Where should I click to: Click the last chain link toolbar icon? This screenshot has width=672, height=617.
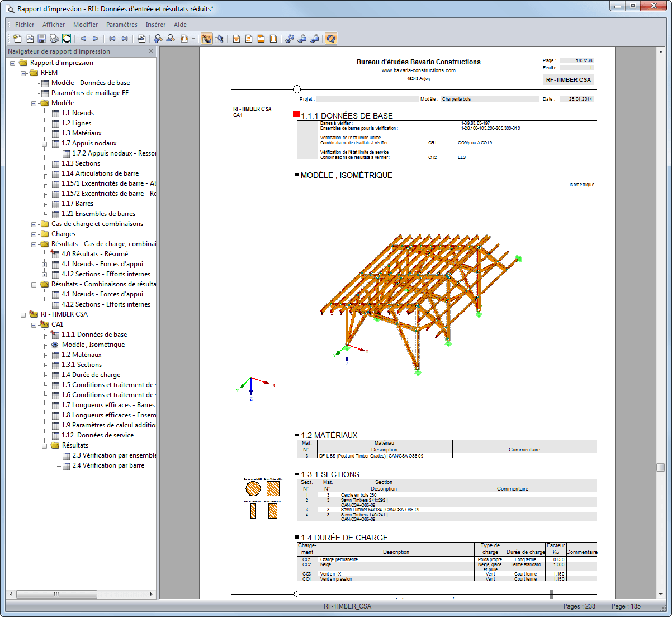(x=314, y=39)
